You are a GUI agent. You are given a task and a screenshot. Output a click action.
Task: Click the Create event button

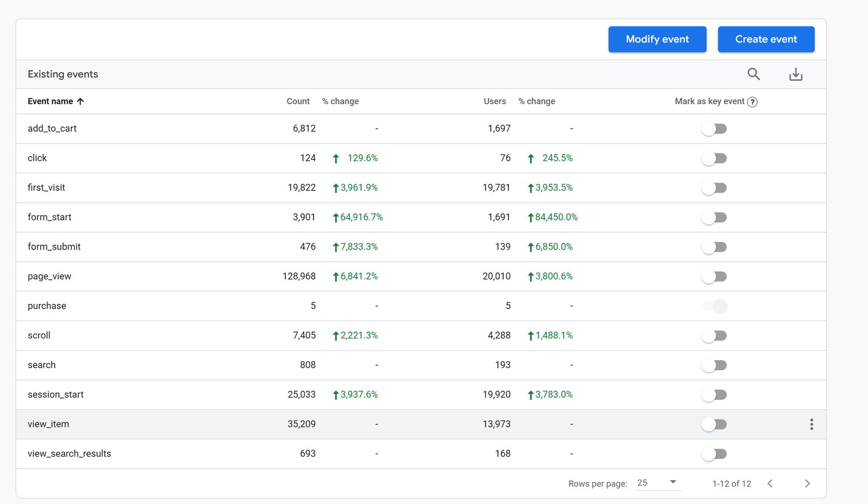pyautogui.click(x=766, y=39)
